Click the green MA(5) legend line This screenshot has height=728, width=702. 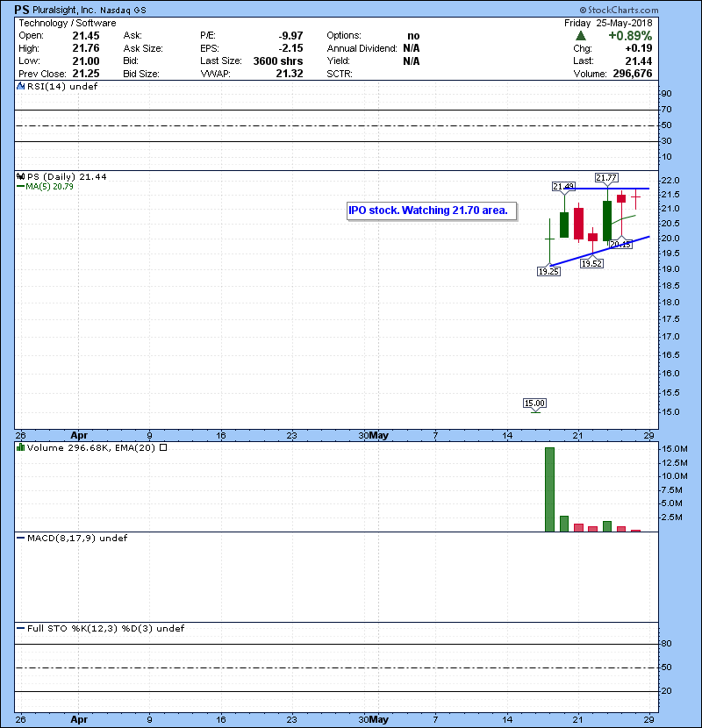20,186
